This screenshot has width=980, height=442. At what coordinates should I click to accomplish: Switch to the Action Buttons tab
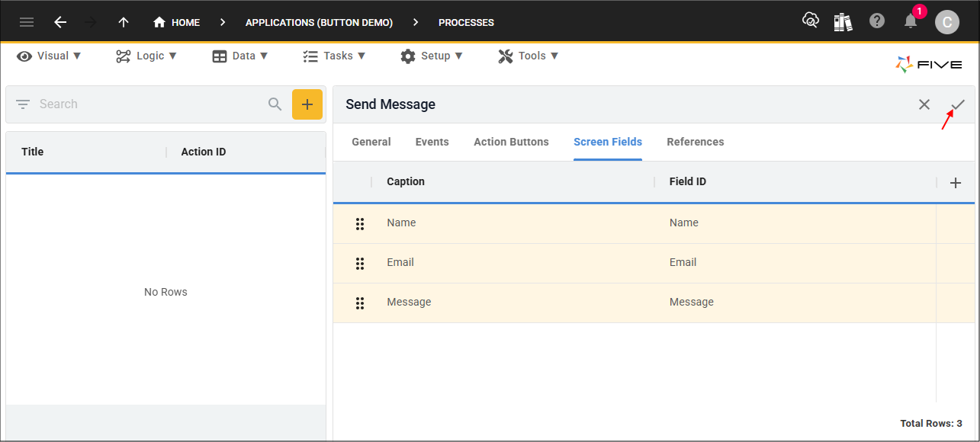511,142
